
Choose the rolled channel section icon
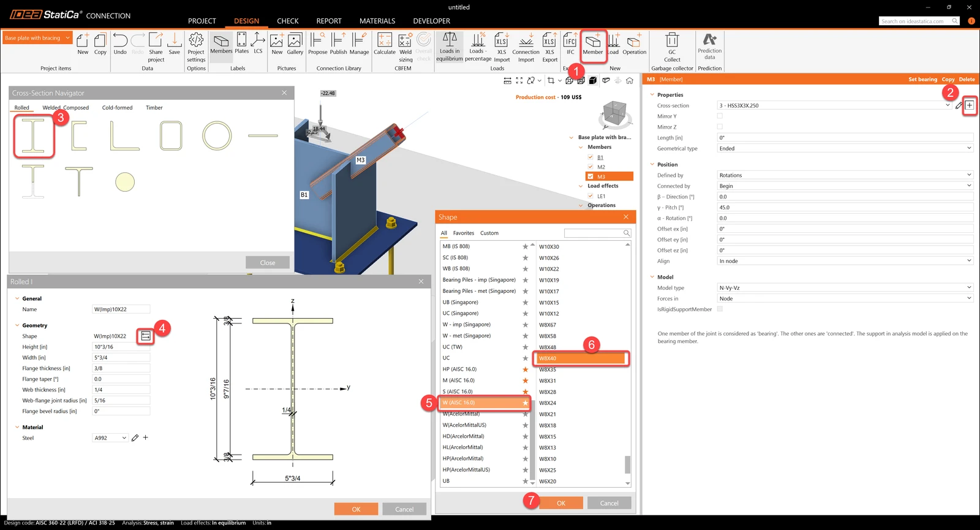(79, 135)
